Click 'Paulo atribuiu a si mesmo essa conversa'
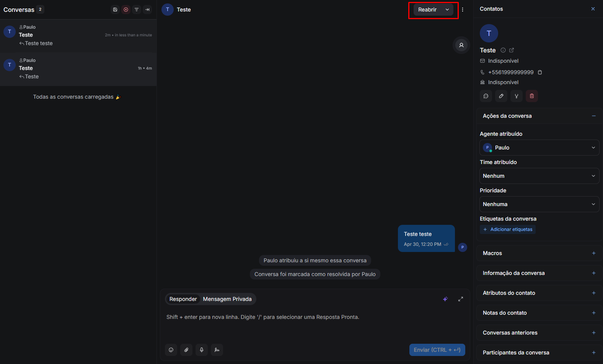This screenshot has width=603, height=364. click(x=315, y=260)
